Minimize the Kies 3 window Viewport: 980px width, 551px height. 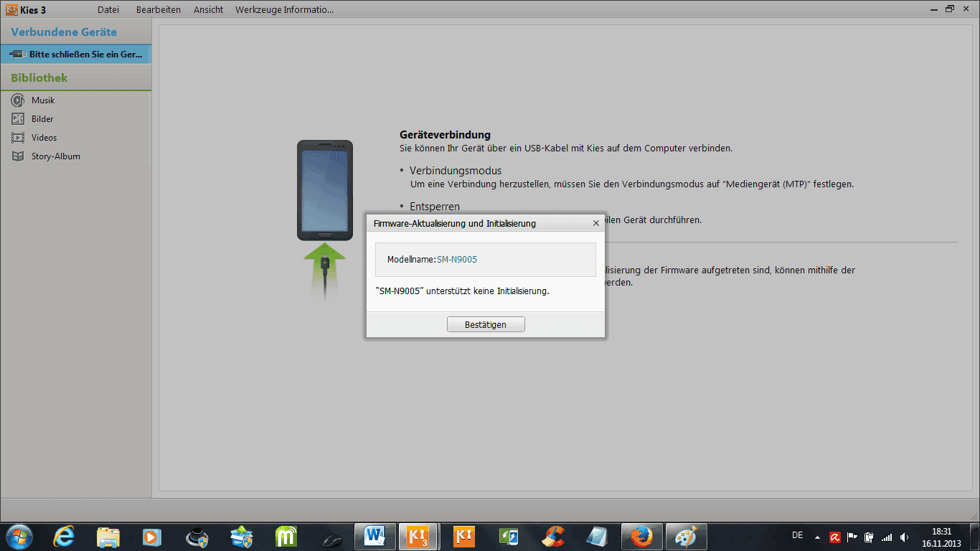(933, 9)
